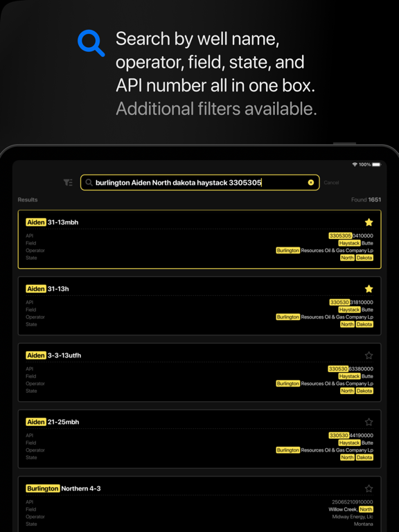Click Burlington Resources operator in Aiden 31-13h
399x532 pixels.
tap(325, 317)
